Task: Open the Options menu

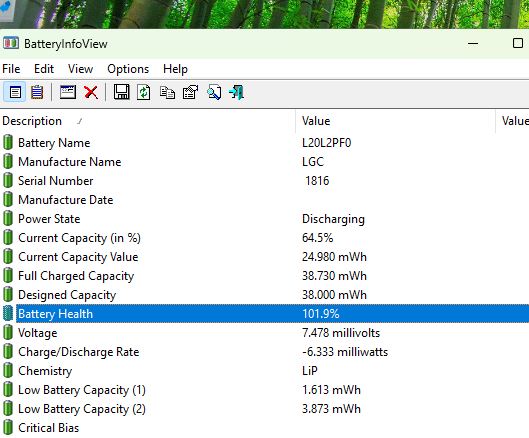Action: pyautogui.click(x=128, y=69)
